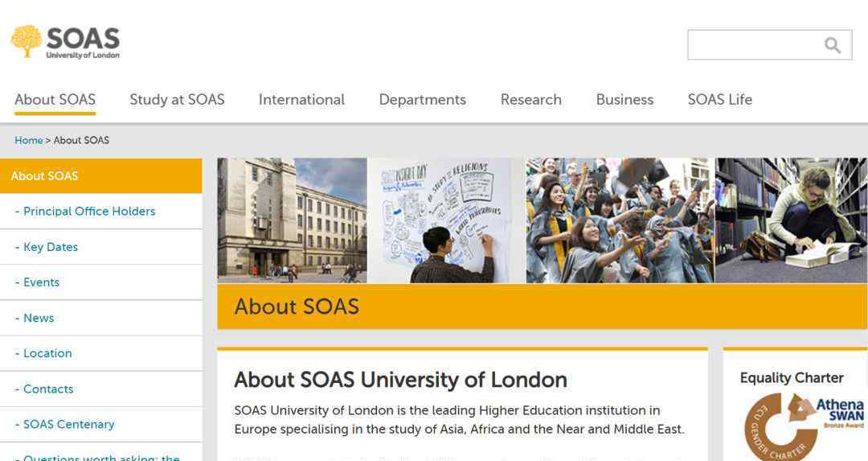This screenshot has width=868, height=461.
Task: Select the Business menu item
Action: tap(624, 100)
